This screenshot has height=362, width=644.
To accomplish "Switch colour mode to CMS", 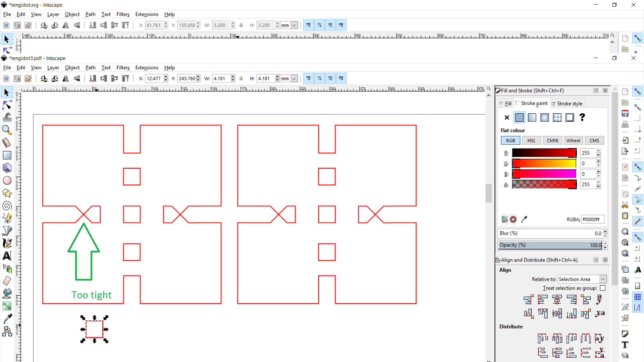I will click(594, 140).
